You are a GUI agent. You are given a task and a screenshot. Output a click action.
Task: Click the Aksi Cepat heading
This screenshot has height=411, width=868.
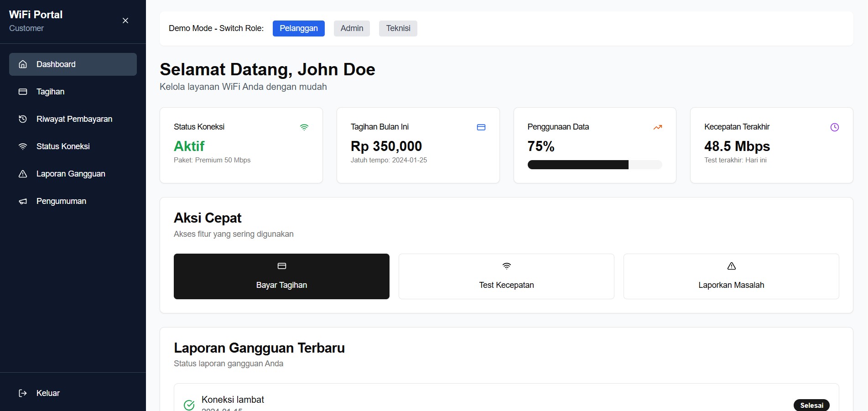coord(208,218)
